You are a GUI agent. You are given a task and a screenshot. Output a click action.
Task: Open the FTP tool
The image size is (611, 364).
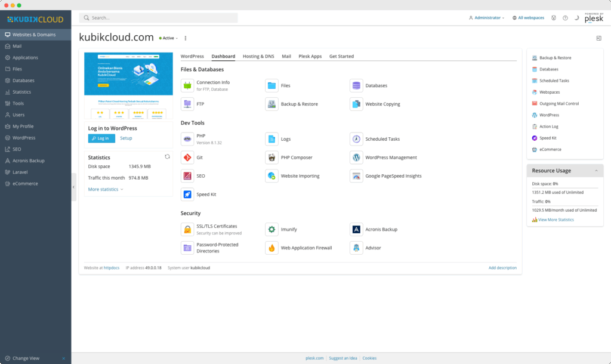[193, 104]
